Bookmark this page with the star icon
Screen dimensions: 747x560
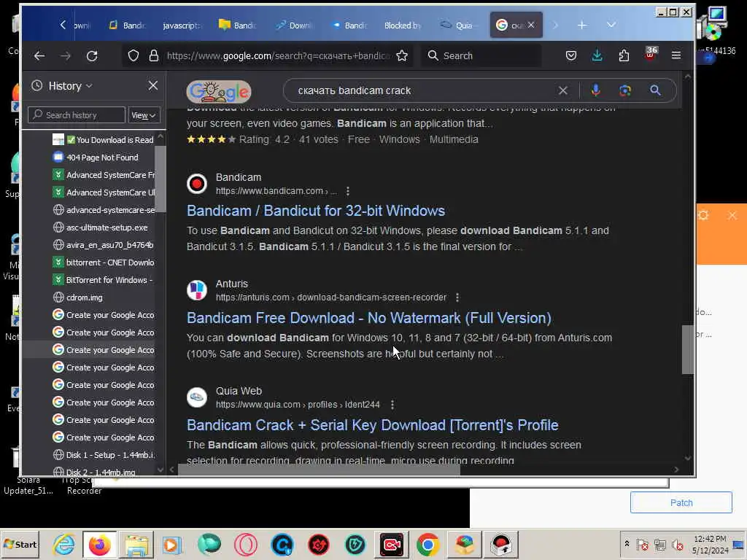pyautogui.click(x=402, y=55)
